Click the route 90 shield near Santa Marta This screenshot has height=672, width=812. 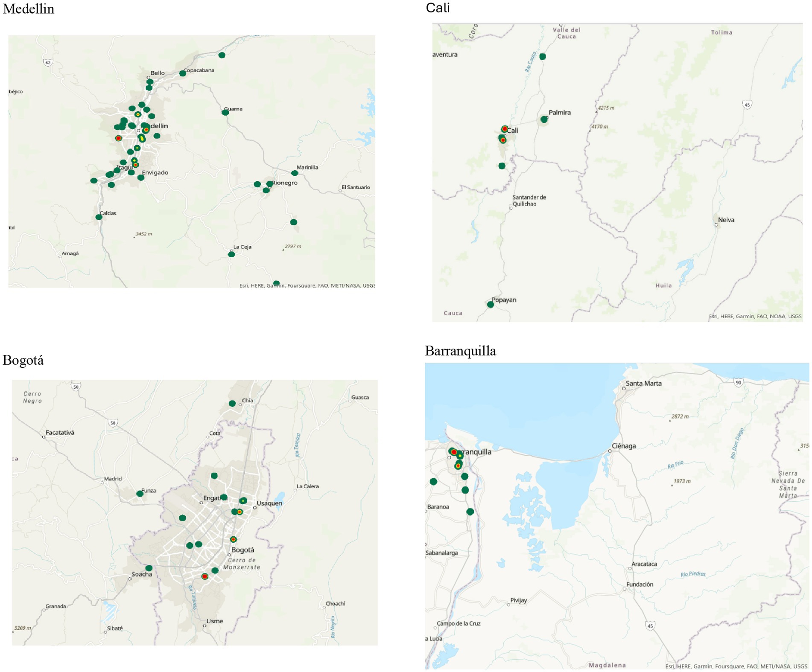click(739, 383)
